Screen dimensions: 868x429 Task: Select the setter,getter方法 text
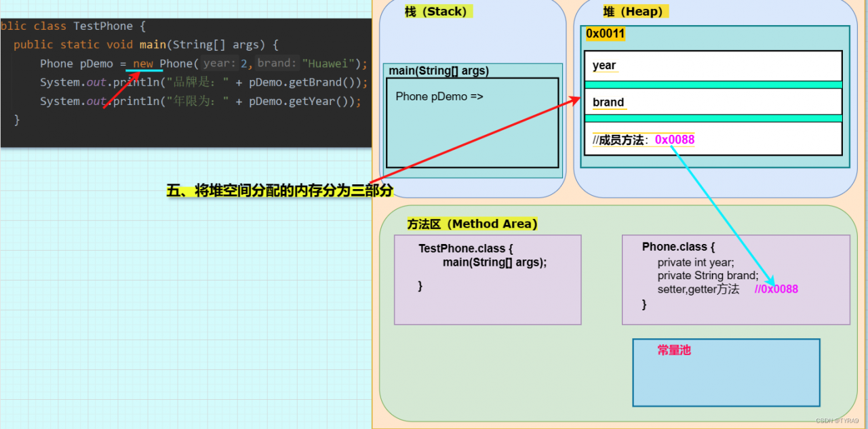(698, 289)
